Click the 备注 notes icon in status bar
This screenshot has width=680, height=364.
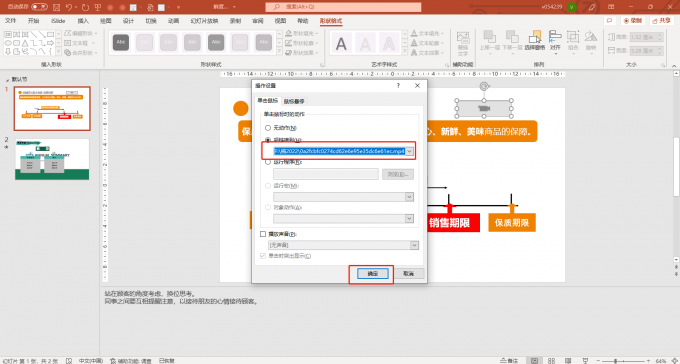coord(509,361)
